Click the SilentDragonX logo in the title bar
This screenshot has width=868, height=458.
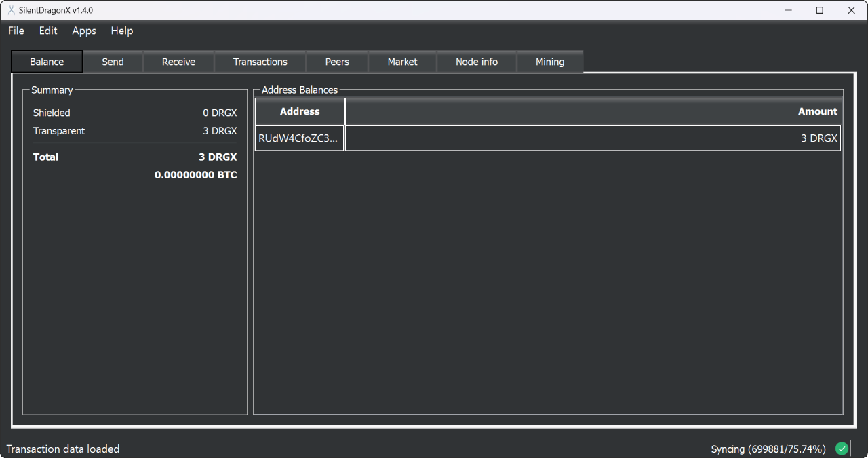[x=9, y=10]
